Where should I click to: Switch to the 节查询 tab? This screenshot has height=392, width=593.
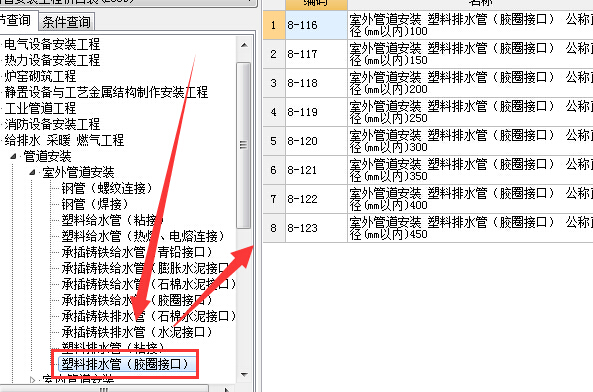click(x=17, y=20)
